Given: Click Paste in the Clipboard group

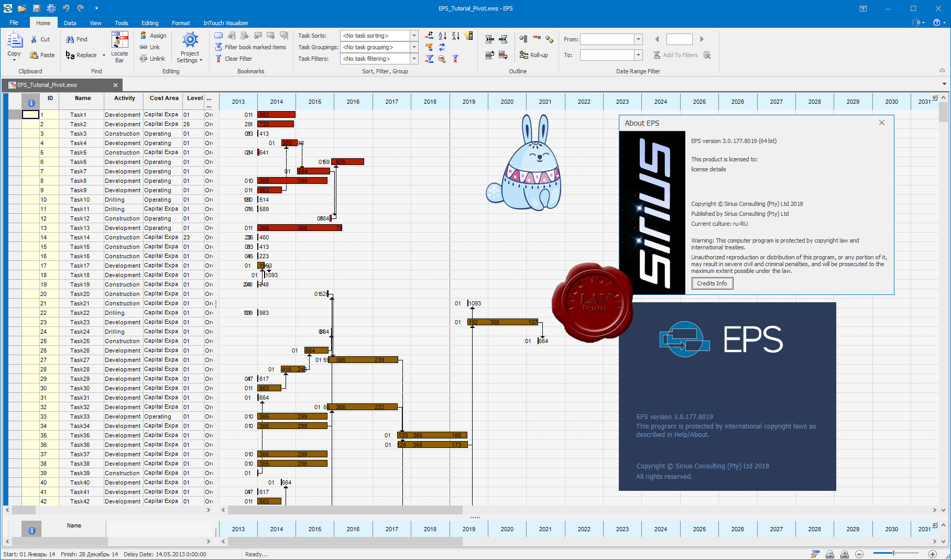Looking at the screenshot, I should click(x=42, y=55).
